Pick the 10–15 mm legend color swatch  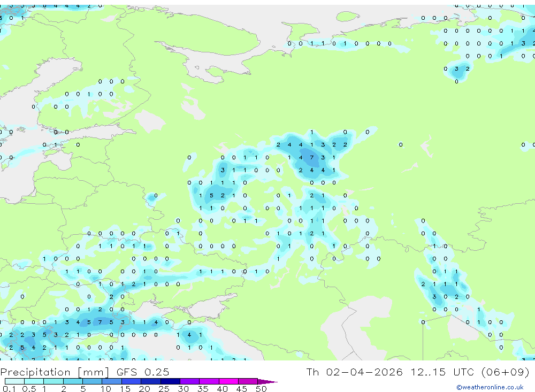click(112, 381)
